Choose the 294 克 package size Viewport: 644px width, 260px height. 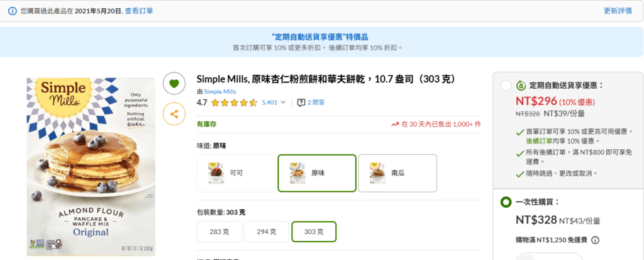pyautogui.click(x=267, y=232)
